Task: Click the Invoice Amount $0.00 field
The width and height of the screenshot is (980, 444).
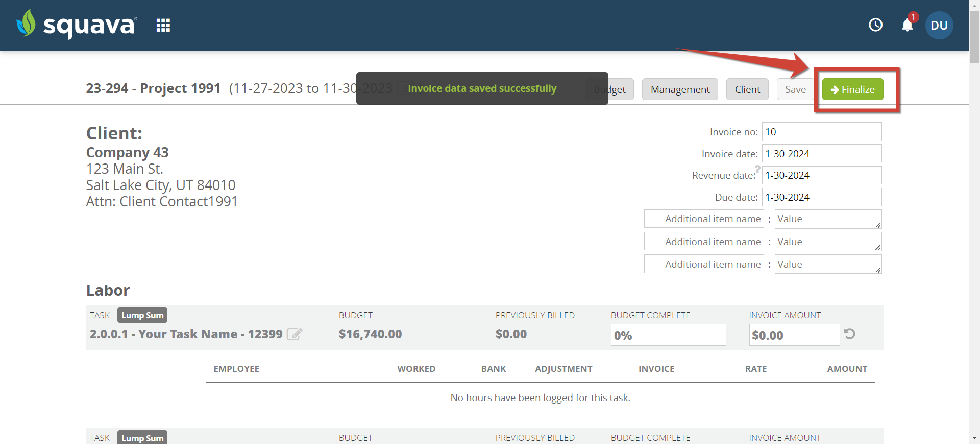Action: [794, 335]
